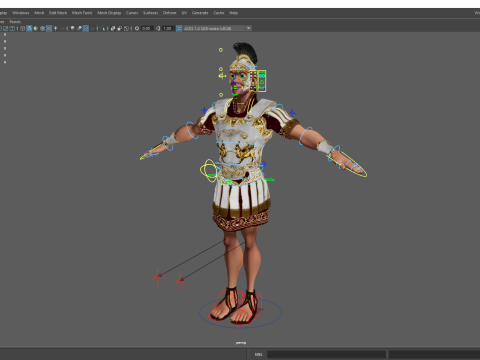Click the persp camera label
The height and width of the screenshot is (360, 480).
(241, 343)
